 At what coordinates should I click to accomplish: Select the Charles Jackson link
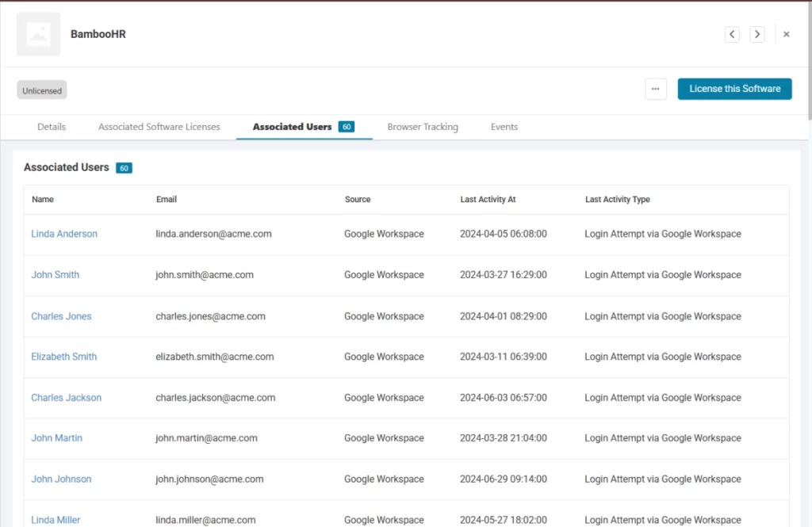pos(66,398)
